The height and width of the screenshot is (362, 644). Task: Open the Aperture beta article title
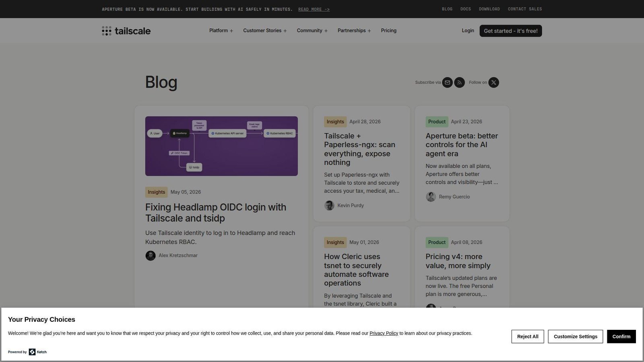pyautogui.click(x=462, y=145)
